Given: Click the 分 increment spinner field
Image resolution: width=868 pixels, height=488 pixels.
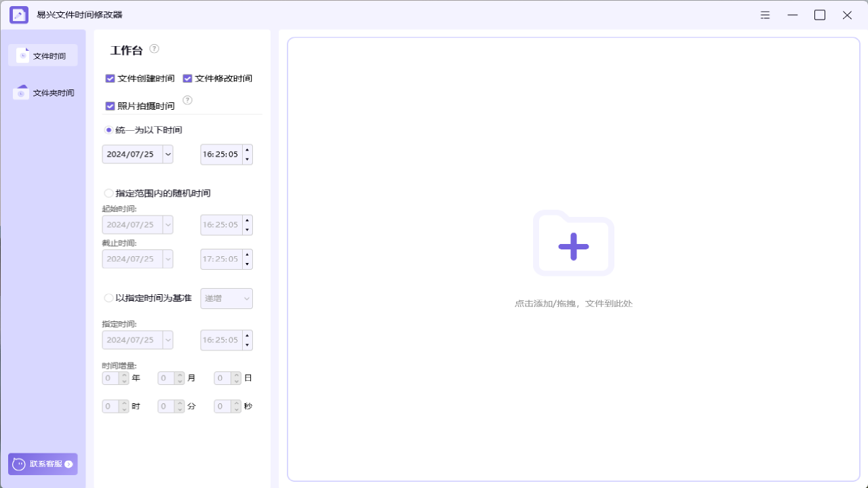Looking at the screenshot, I should point(171,407).
